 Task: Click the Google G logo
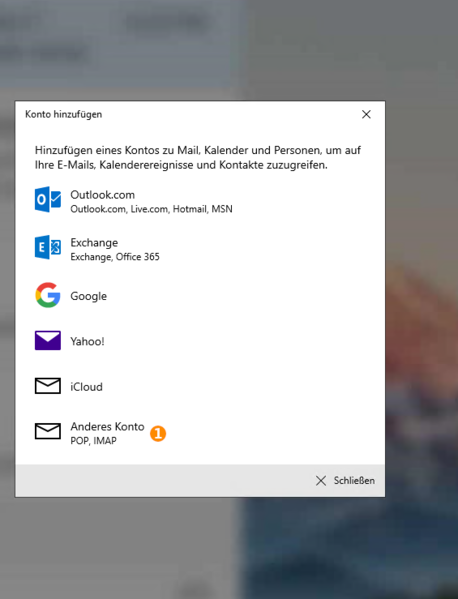(48, 295)
